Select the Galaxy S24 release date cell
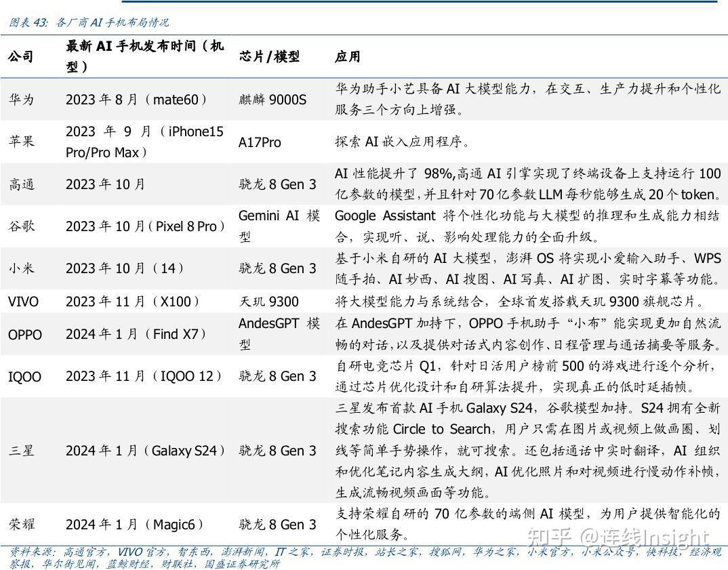This screenshot has width=728, height=570. click(146, 449)
